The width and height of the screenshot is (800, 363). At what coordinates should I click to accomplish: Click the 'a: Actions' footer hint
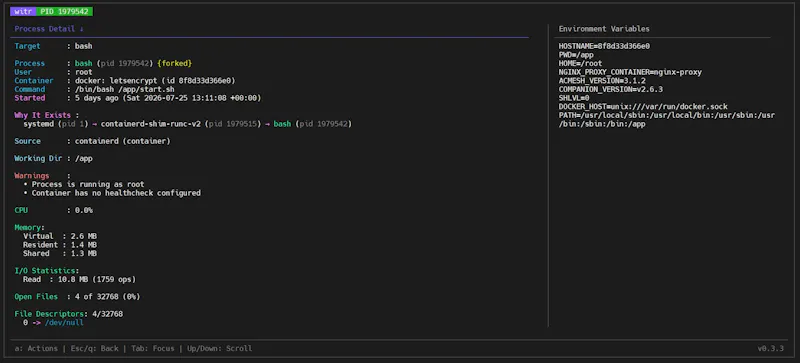click(x=36, y=349)
